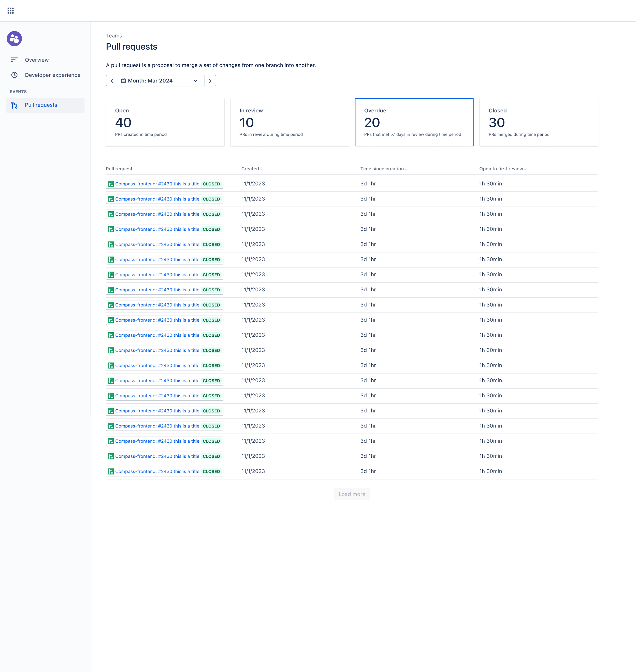Open the app switcher grid icon
Screen dimensions: 636x672
10,10
